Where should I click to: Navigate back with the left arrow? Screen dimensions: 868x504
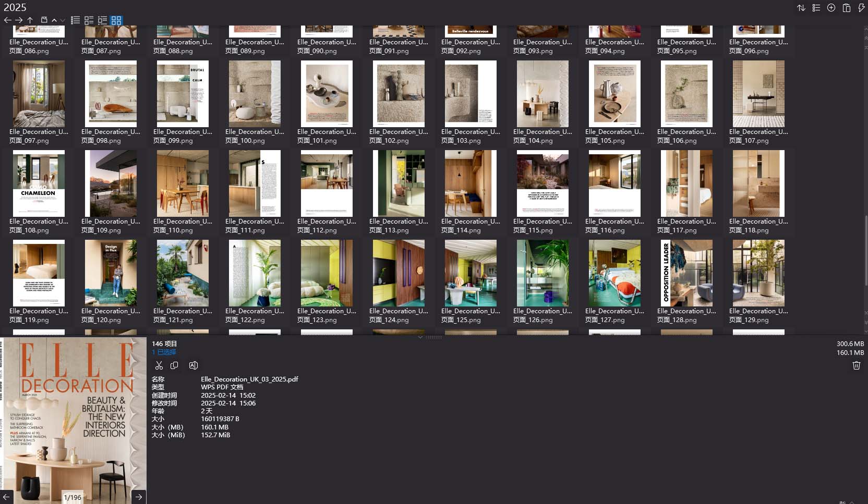[x=7, y=20]
